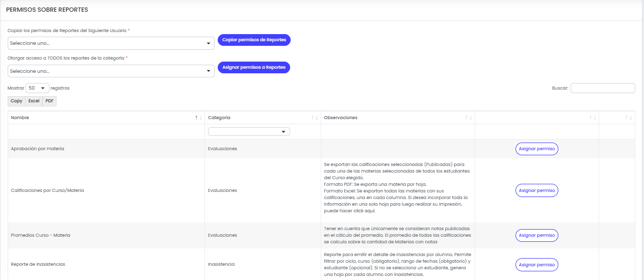Image resolution: width=644 pixels, height=280 pixels.
Task: Open the Mostrar 50 registros dropdown
Action: 38,88
